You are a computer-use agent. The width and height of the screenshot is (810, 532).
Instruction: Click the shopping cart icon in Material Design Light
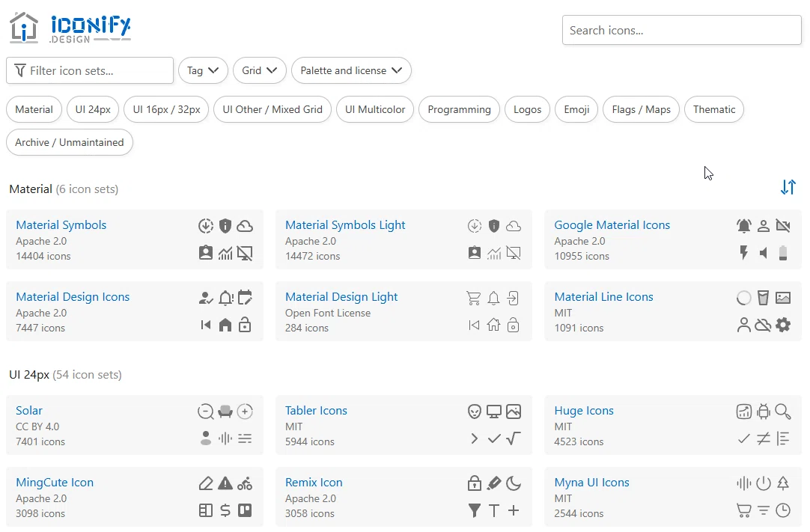474,298
